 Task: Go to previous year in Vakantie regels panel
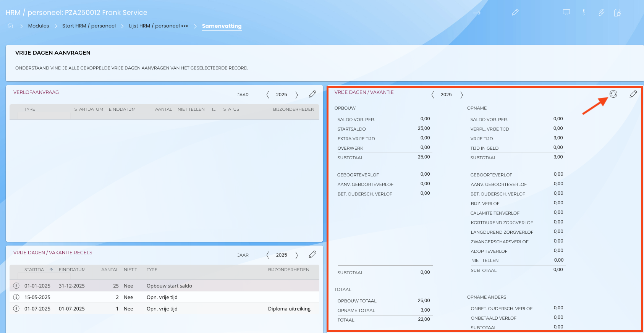tap(268, 255)
